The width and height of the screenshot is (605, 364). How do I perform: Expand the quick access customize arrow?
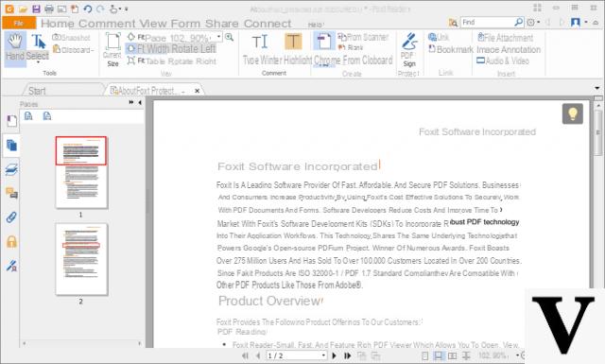(126, 9)
